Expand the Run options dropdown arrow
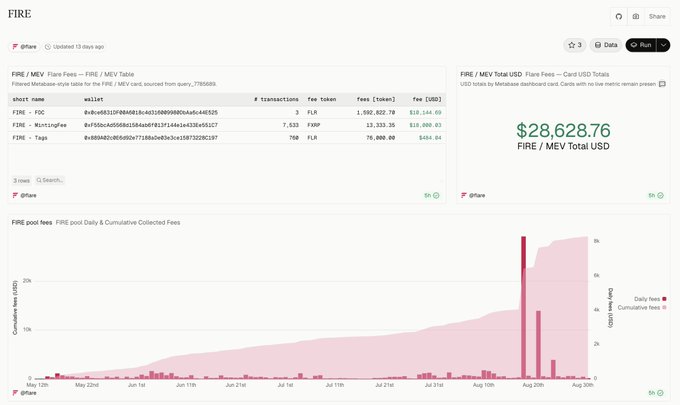Viewport: 680px width, 405px height. pyautogui.click(x=664, y=45)
